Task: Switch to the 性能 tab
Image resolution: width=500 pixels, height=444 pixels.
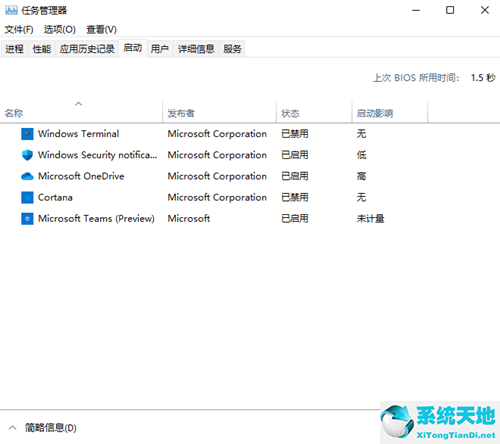Action: [42, 49]
